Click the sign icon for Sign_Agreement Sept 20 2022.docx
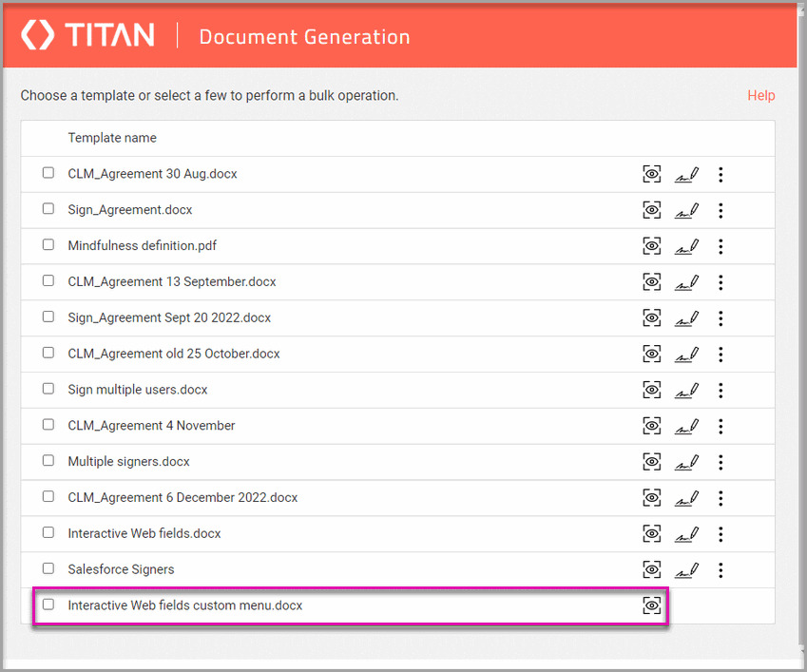 [686, 319]
